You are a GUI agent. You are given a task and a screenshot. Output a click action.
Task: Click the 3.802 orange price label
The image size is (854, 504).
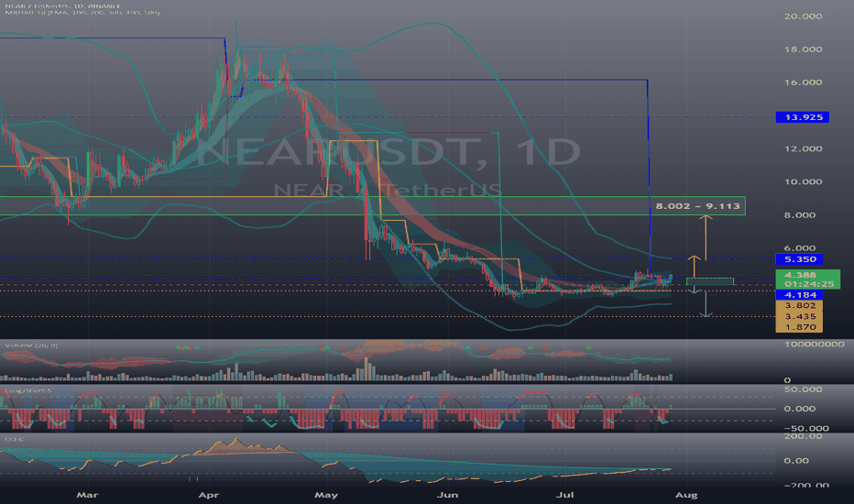click(x=800, y=306)
